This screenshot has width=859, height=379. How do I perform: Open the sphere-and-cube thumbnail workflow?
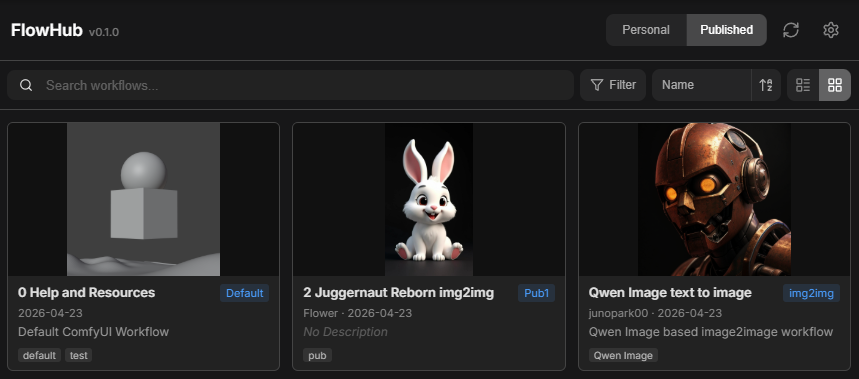click(144, 199)
